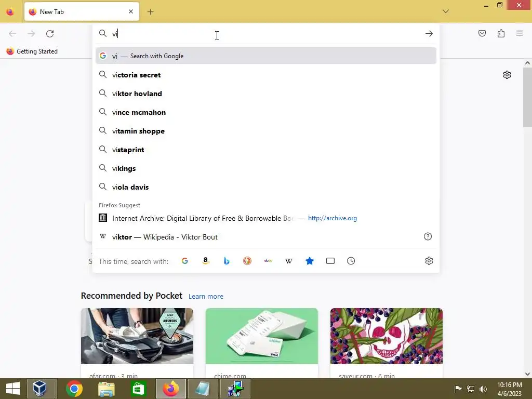Click the page scroll-up arrow

click(527, 63)
